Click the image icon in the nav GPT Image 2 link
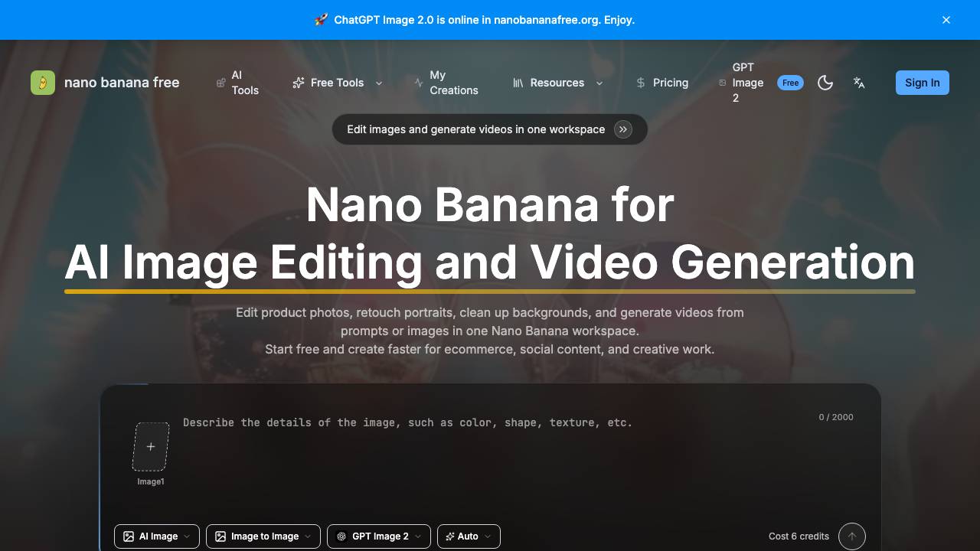Screen dimensions: 980x551 [x=723, y=83]
